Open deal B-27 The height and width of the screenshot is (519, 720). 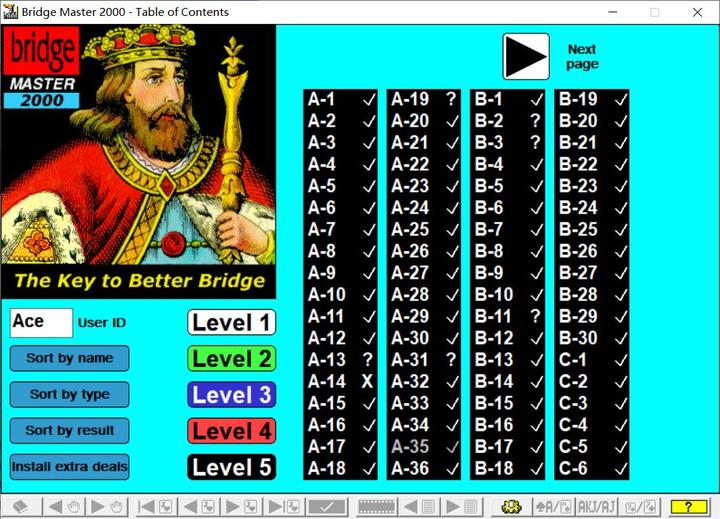[592, 273]
